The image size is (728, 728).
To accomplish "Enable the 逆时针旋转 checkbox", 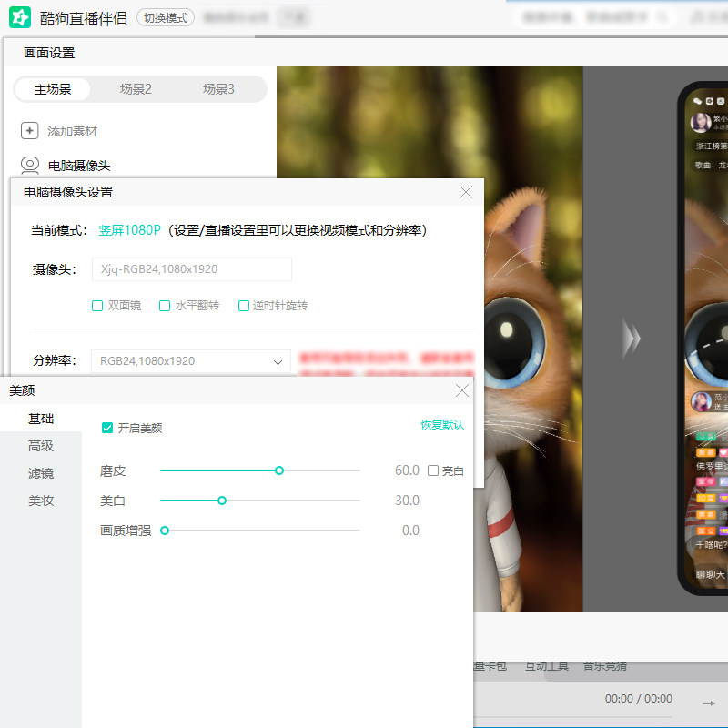I will pos(243,306).
